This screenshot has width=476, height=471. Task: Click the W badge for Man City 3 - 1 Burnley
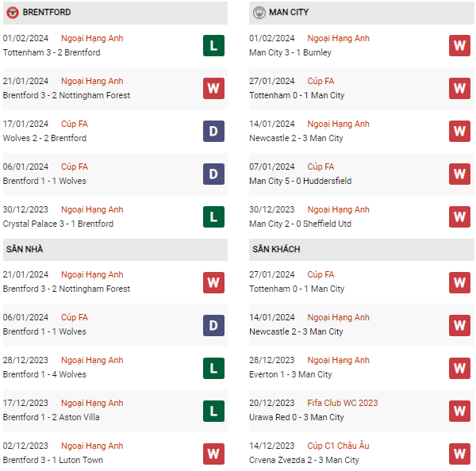tap(459, 45)
